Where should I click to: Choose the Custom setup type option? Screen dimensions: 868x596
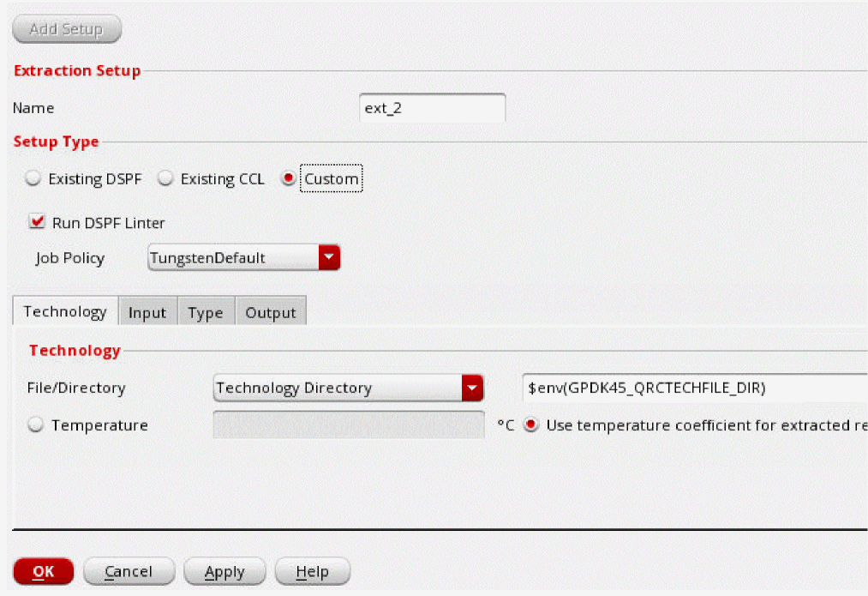click(x=288, y=178)
